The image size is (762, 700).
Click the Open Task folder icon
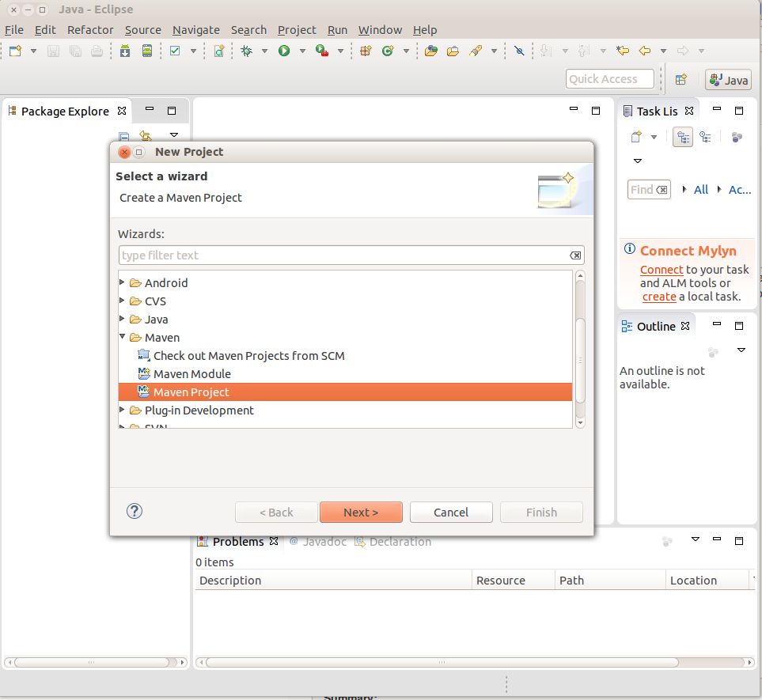tap(453, 51)
